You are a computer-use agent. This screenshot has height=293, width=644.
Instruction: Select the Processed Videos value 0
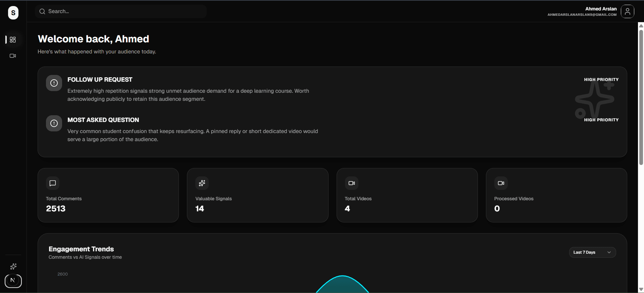pyautogui.click(x=497, y=209)
